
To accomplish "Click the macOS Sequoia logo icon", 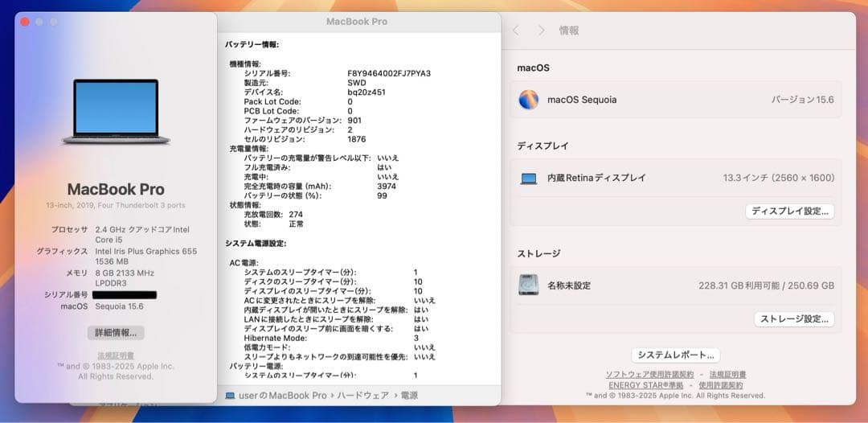I will tap(529, 100).
